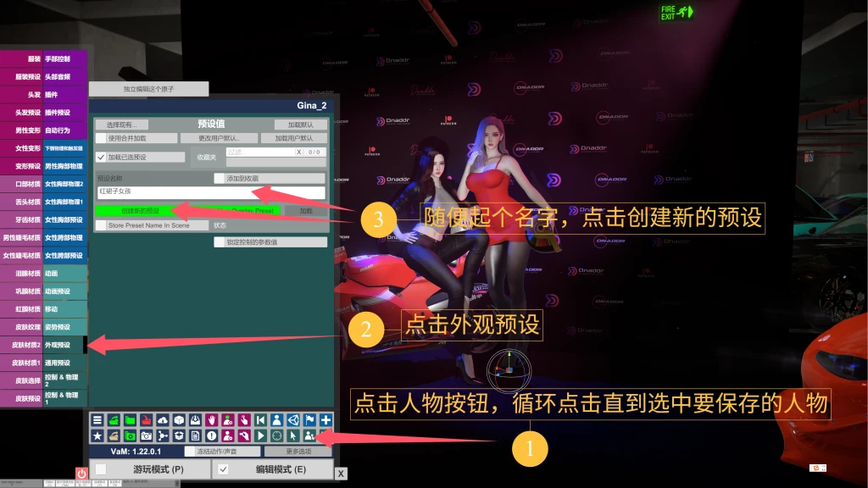
Task: Open the hamburger main menu icon
Action: [x=97, y=419]
